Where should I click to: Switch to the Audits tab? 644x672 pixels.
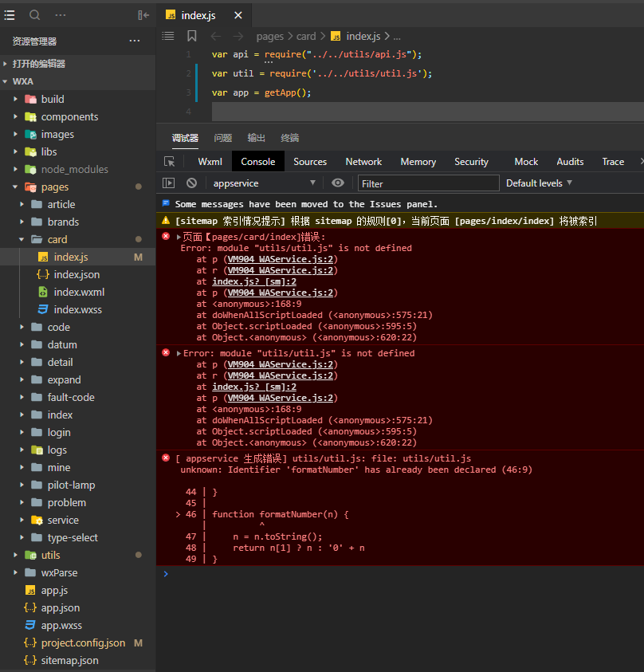[x=570, y=162]
